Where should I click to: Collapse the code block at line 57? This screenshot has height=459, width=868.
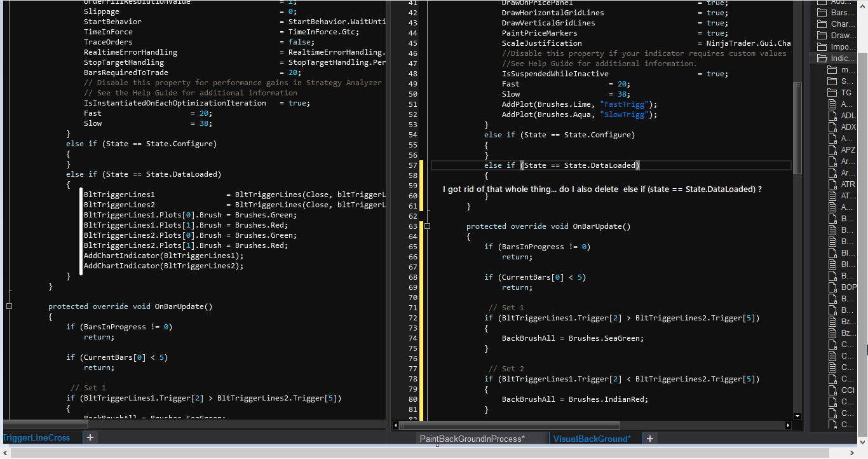428,165
